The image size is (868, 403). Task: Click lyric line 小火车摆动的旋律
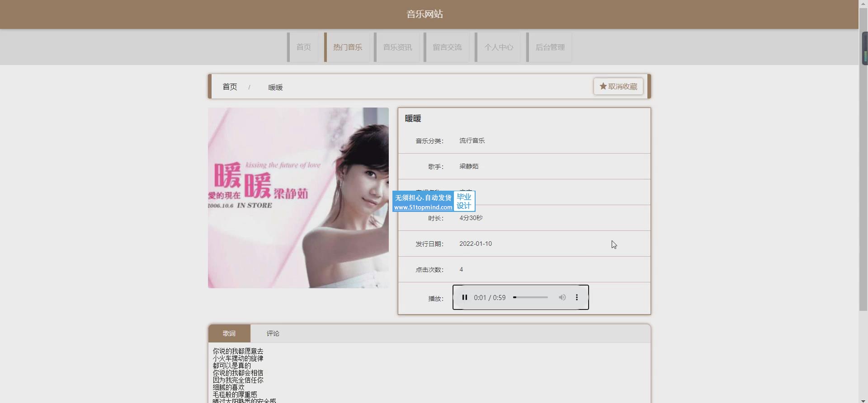coord(238,358)
